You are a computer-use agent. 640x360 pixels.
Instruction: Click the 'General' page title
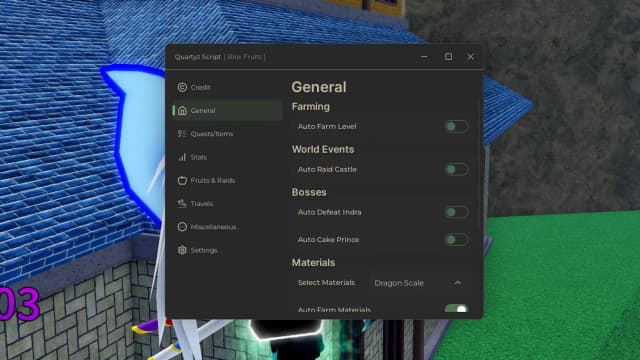point(319,87)
